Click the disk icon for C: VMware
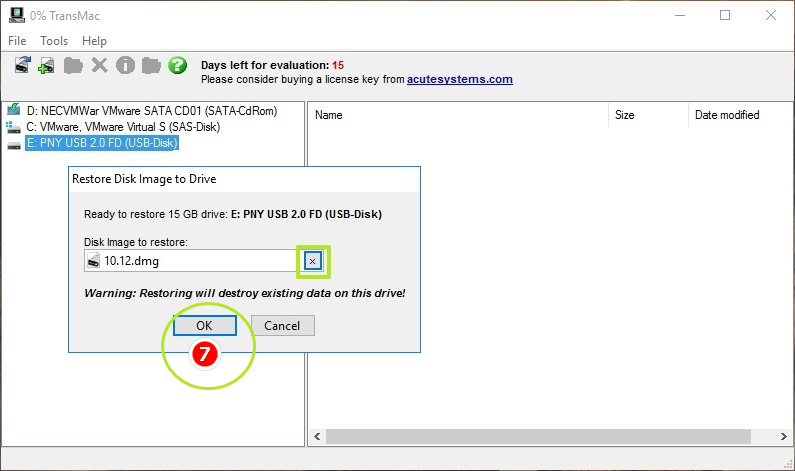Viewport: 795px width, 471px height. [x=14, y=127]
